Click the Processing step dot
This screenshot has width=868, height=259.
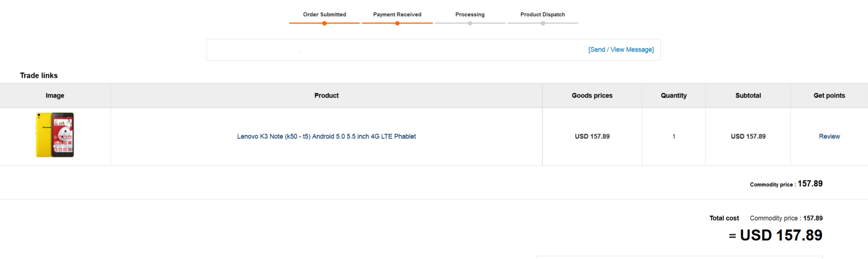470,23
